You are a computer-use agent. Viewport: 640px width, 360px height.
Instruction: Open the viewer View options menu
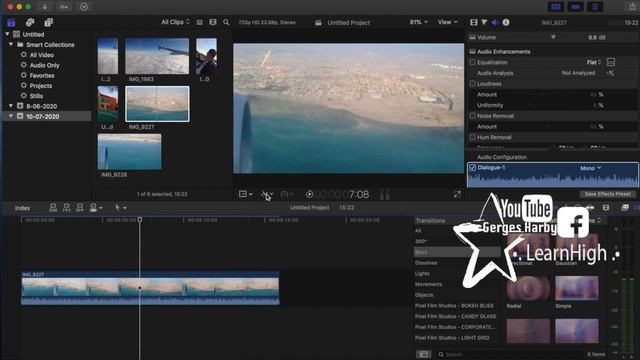coord(447,22)
